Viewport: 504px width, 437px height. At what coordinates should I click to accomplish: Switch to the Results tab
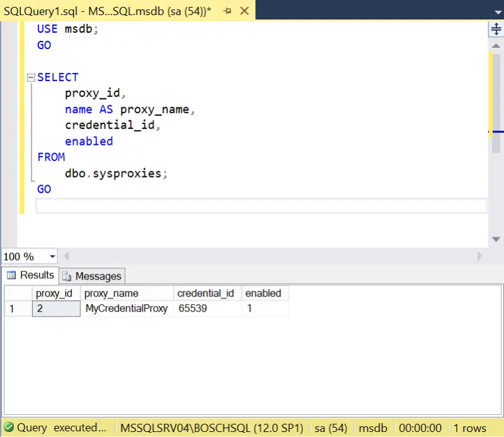point(30,275)
